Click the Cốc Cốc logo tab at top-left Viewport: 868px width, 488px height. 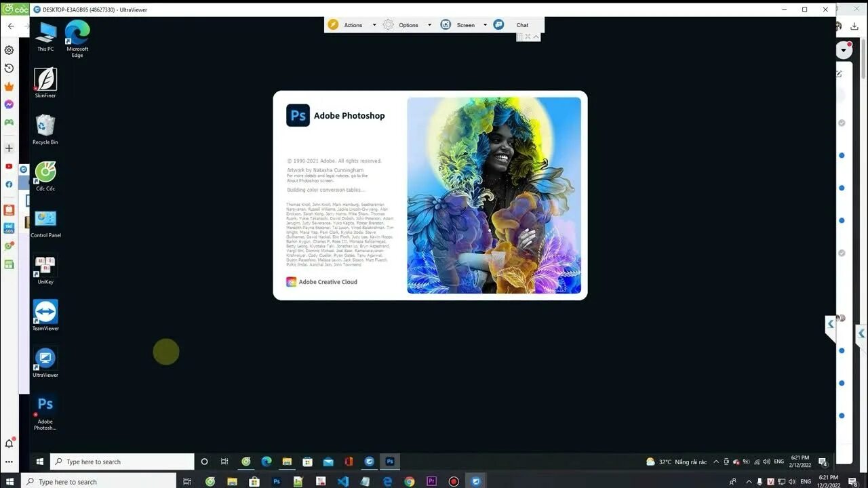click(x=15, y=9)
